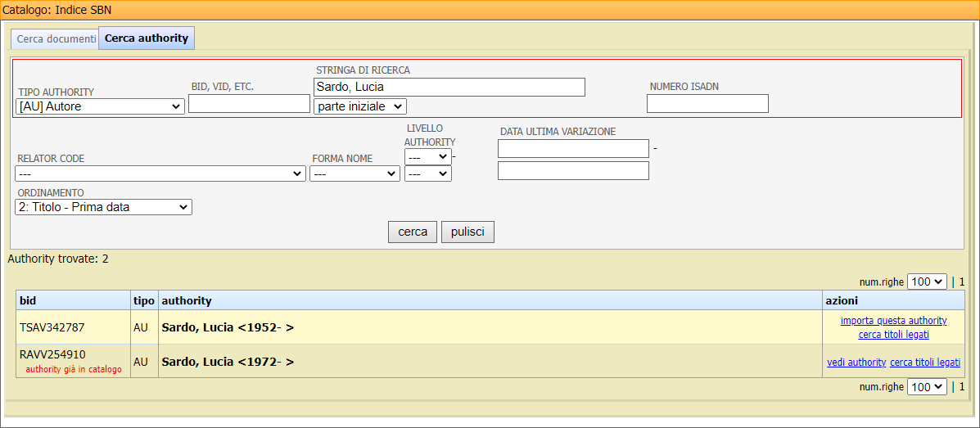Click the 'importa questa authority' link
This screenshot has width=980, height=428.
coord(893,321)
